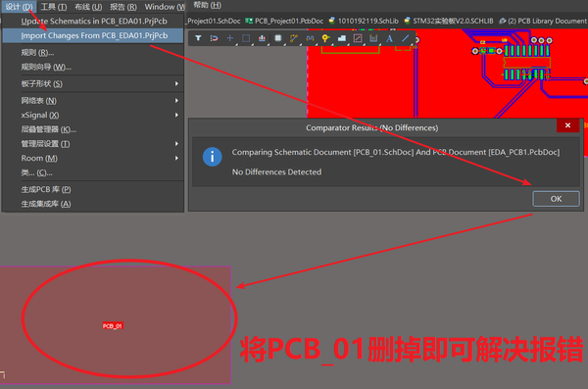588x389 pixels.
Task: Select the PCB_01 room label
Action: pyautogui.click(x=113, y=326)
